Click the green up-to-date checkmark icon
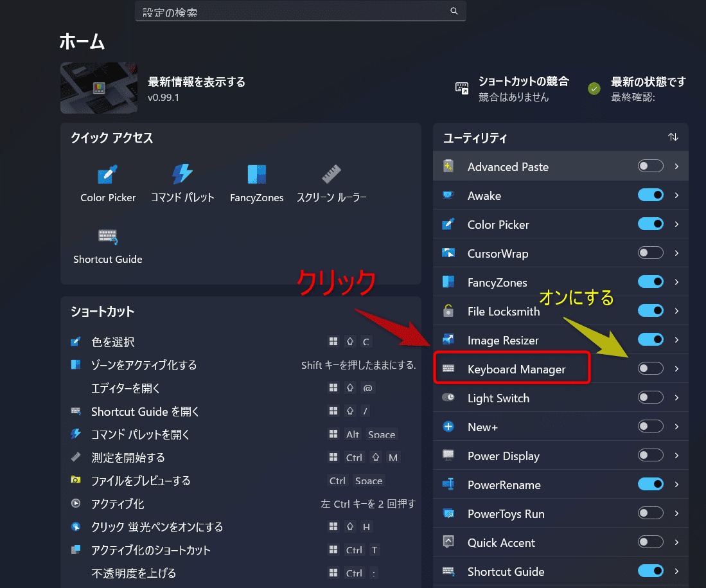706x588 pixels. pos(594,88)
